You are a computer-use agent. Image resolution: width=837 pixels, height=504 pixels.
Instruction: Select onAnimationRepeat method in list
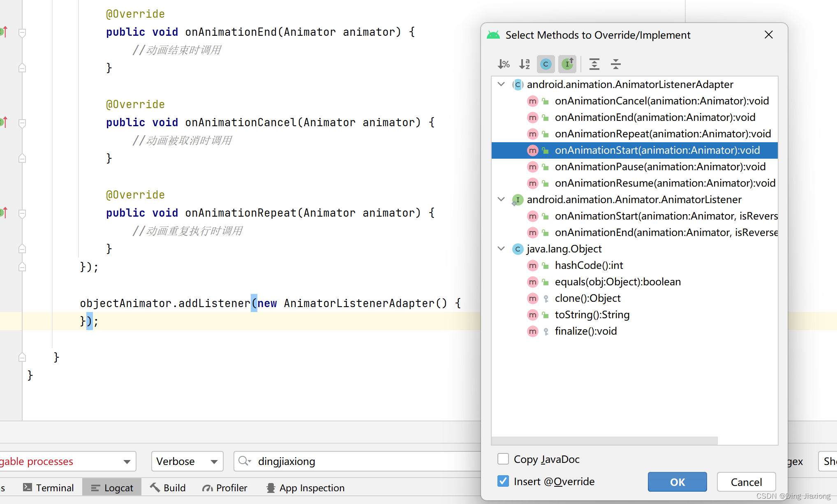click(635, 134)
